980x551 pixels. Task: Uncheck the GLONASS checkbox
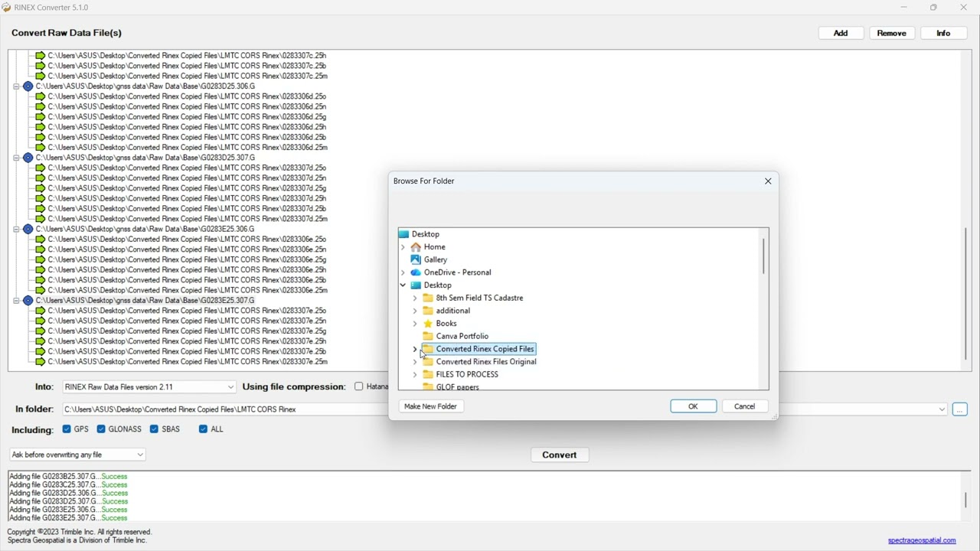pos(101,429)
